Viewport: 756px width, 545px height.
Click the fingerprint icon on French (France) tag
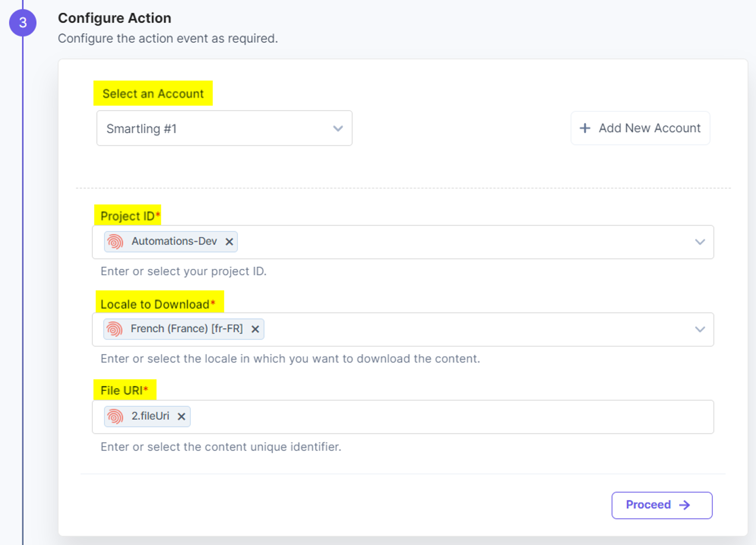tap(114, 329)
